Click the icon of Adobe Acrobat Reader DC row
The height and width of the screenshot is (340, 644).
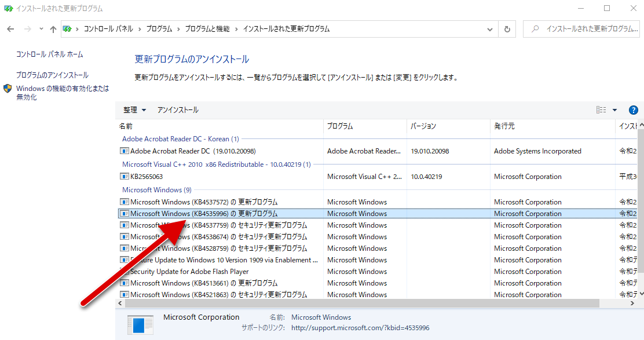point(124,151)
